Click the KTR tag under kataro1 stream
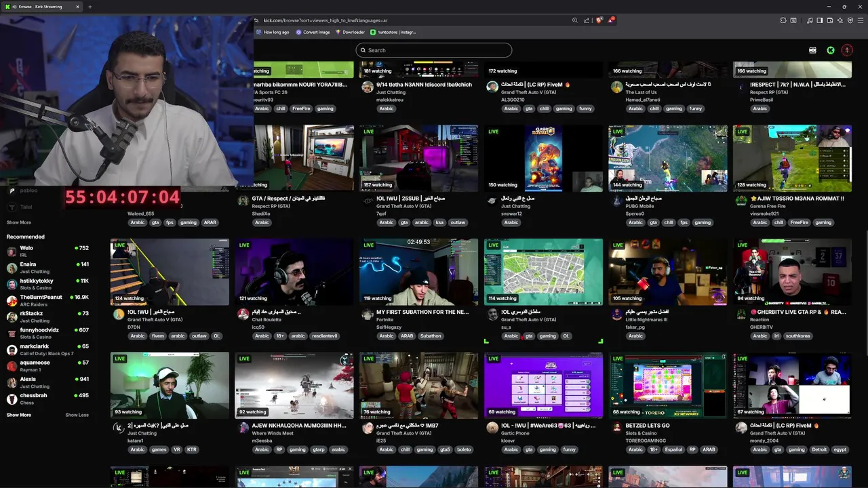 [x=192, y=449]
